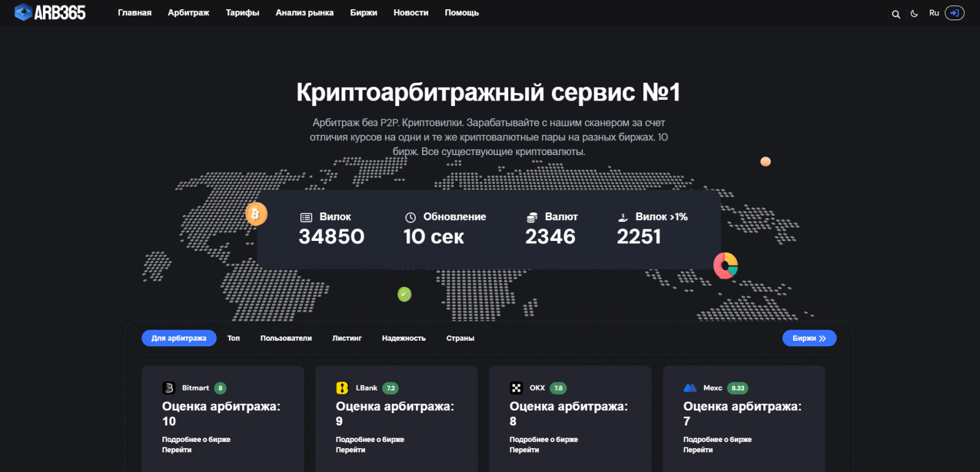Open Подробнее о бирже for Bitmart
980x472 pixels.
point(196,440)
